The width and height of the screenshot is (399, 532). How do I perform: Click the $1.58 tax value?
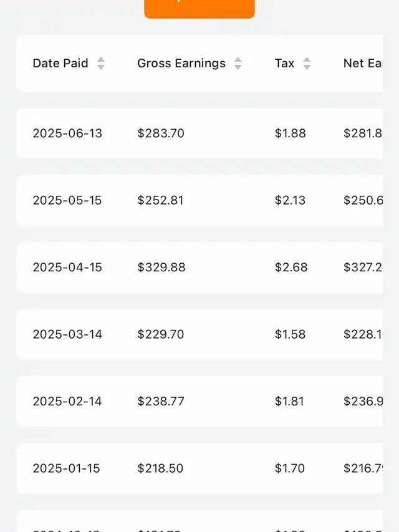click(291, 334)
